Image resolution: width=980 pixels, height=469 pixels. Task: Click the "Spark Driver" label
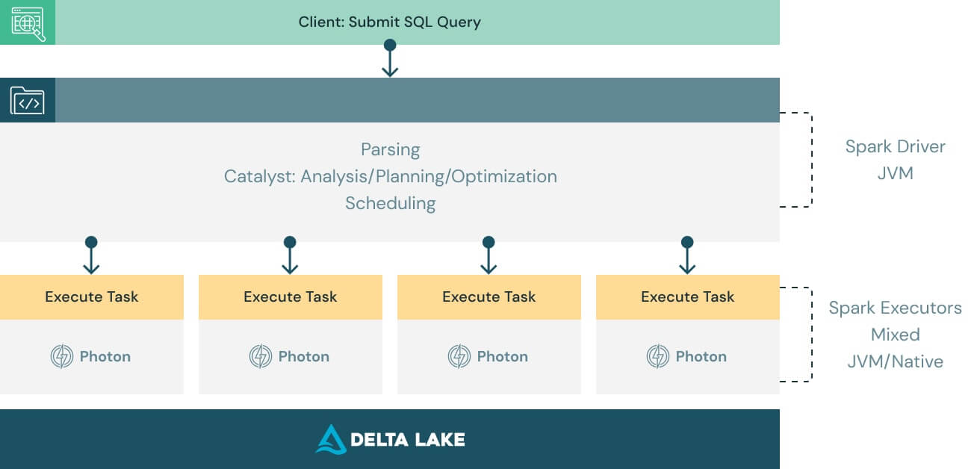895,146
